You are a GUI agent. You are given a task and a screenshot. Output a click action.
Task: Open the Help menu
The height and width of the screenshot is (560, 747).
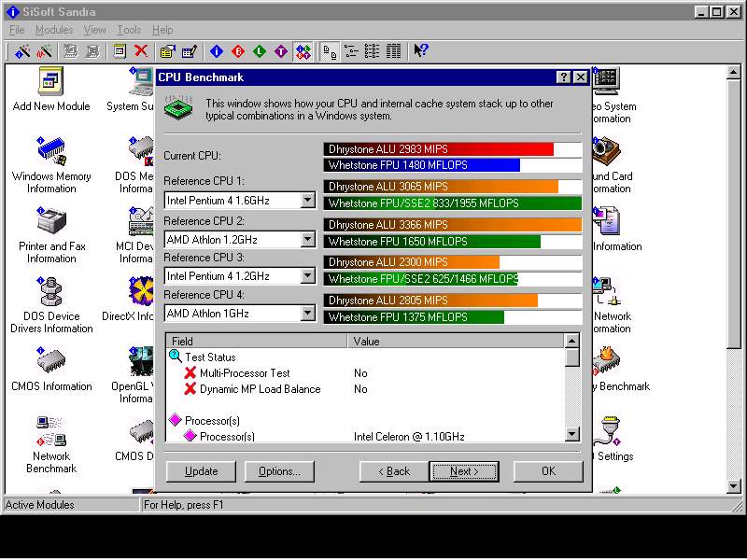pyautogui.click(x=162, y=30)
